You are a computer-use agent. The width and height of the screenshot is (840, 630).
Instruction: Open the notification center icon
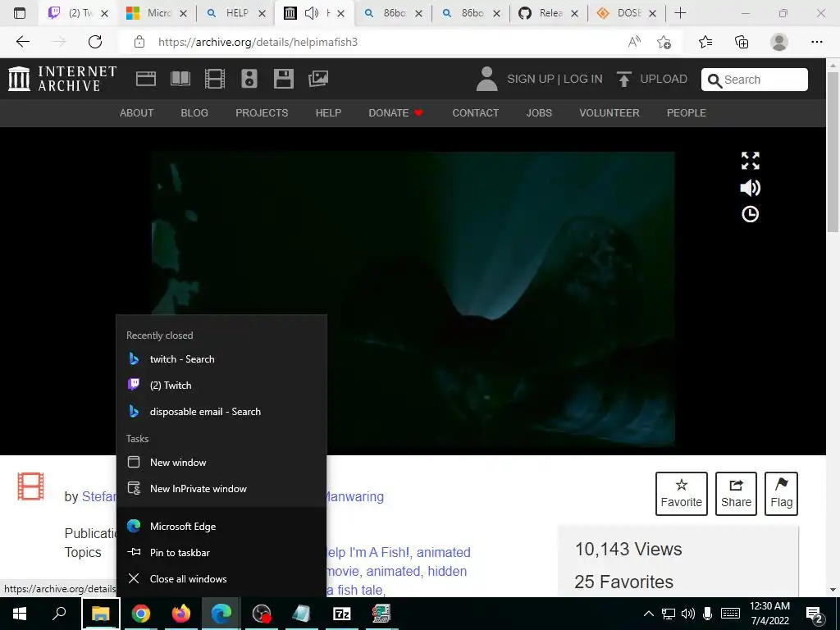pos(815,614)
